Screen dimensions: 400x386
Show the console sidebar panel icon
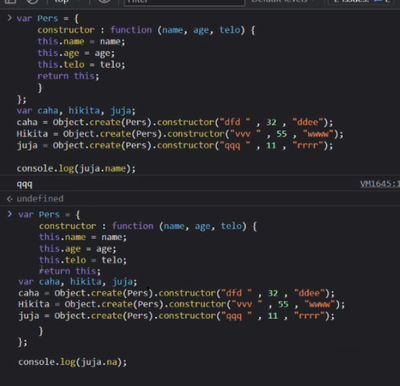click(10, 1)
